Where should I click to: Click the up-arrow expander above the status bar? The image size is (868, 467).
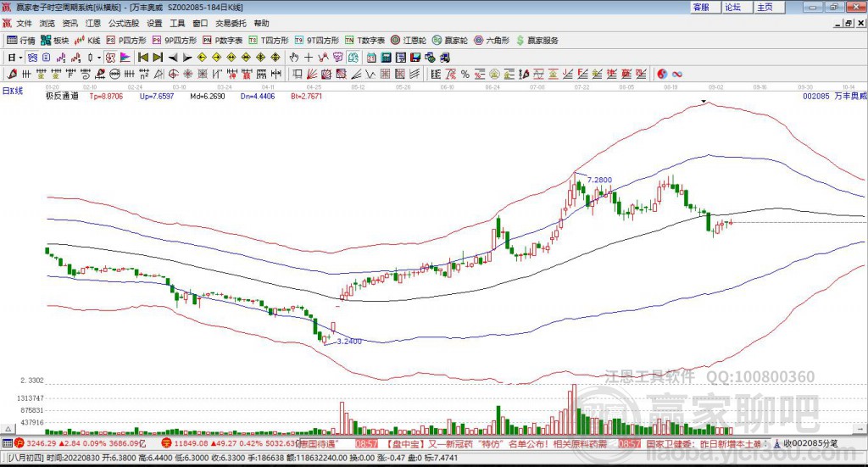click(x=8, y=429)
